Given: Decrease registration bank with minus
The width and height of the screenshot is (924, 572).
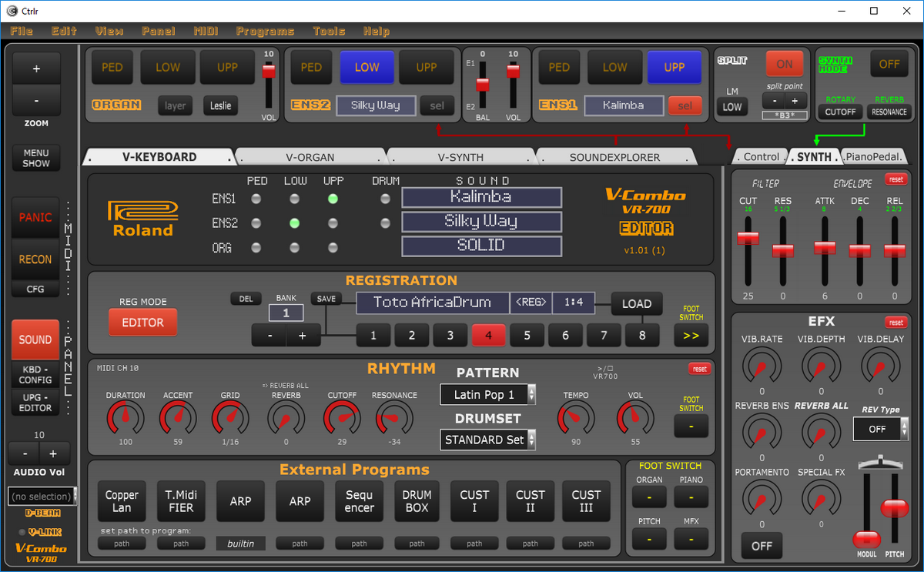Looking at the screenshot, I should pyautogui.click(x=269, y=335).
